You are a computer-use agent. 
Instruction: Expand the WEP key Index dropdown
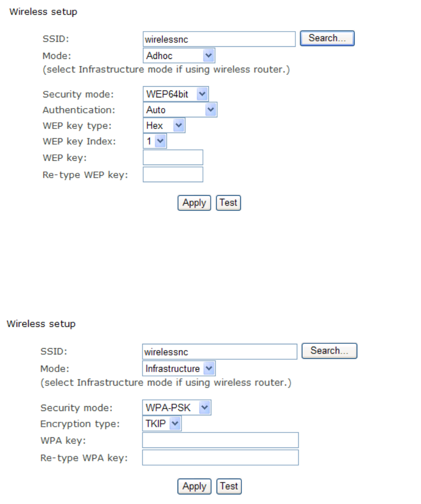[x=155, y=141]
